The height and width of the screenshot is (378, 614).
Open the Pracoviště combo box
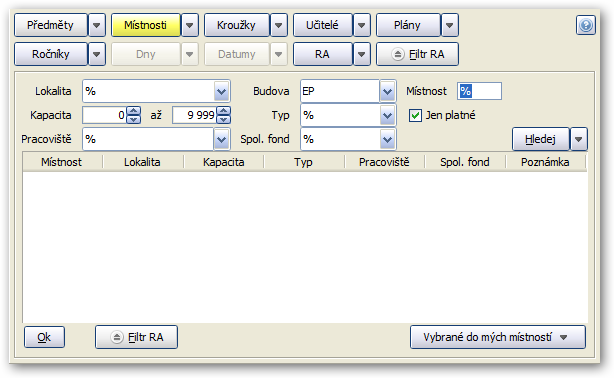pos(156,139)
